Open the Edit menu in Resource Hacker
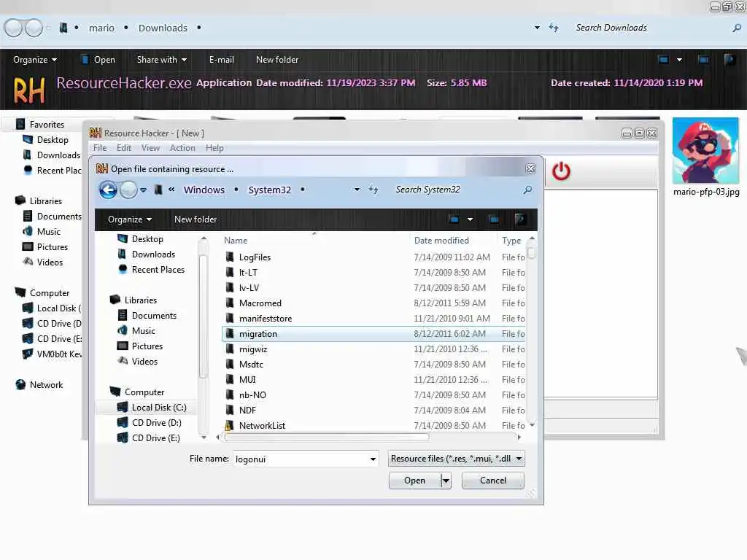 click(124, 148)
